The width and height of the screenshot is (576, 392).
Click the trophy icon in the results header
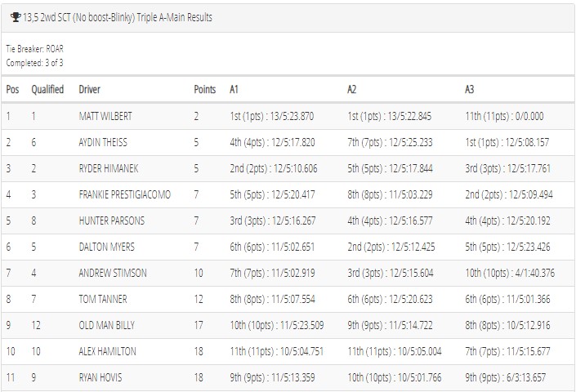[16, 17]
